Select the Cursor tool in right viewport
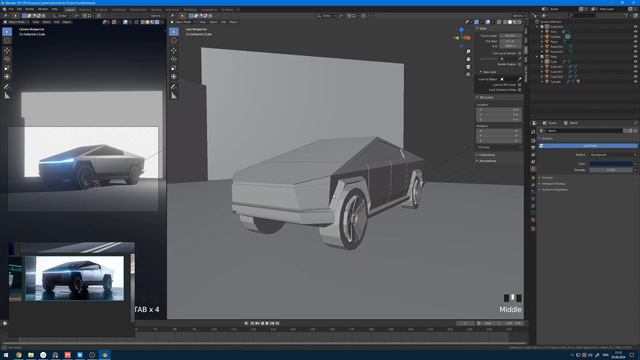 [174, 41]
